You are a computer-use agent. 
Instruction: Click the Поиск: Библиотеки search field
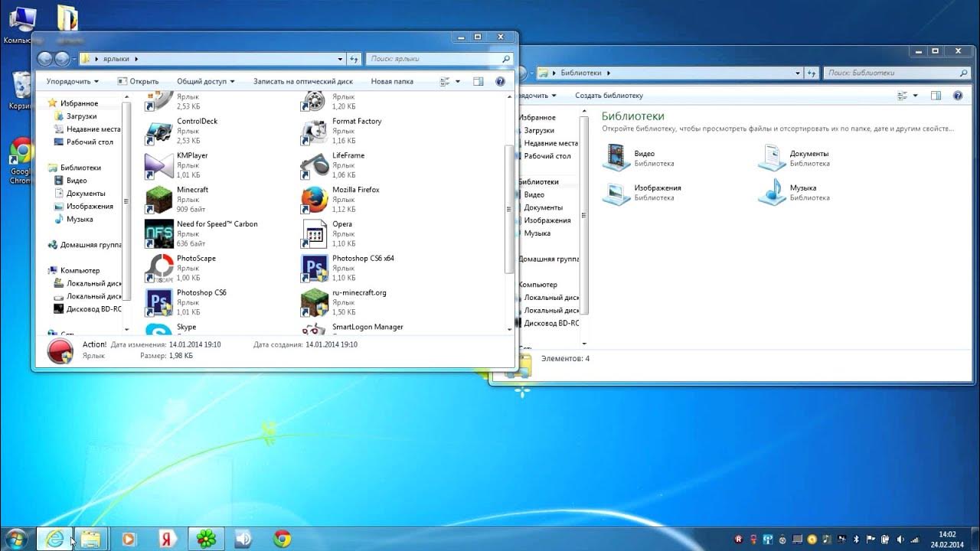(x=896, y=73)
